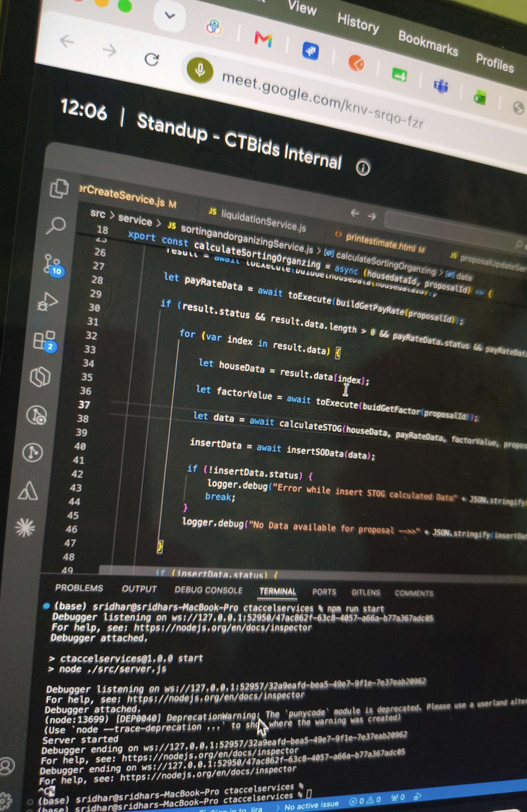Click 'Server started' in the terminal

tap(80, 739)
